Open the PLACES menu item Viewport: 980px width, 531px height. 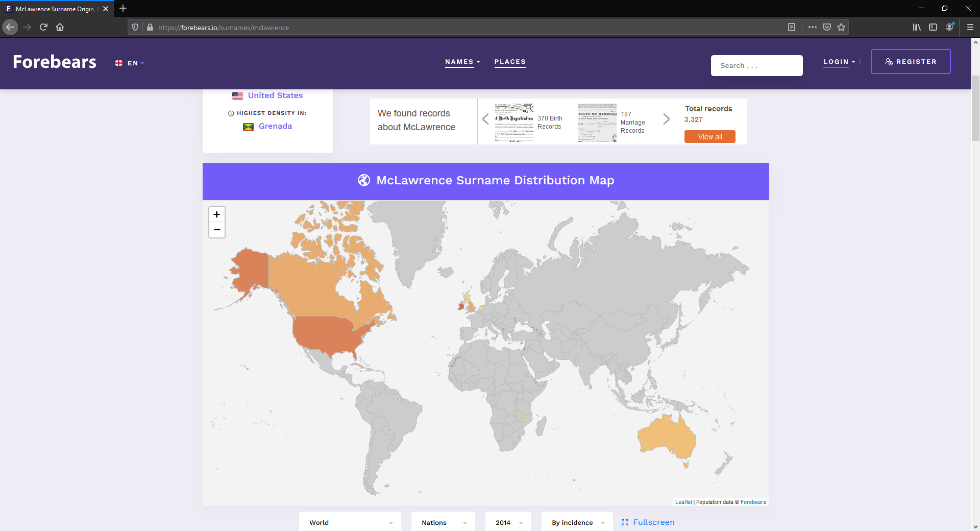tap(510, 62)
